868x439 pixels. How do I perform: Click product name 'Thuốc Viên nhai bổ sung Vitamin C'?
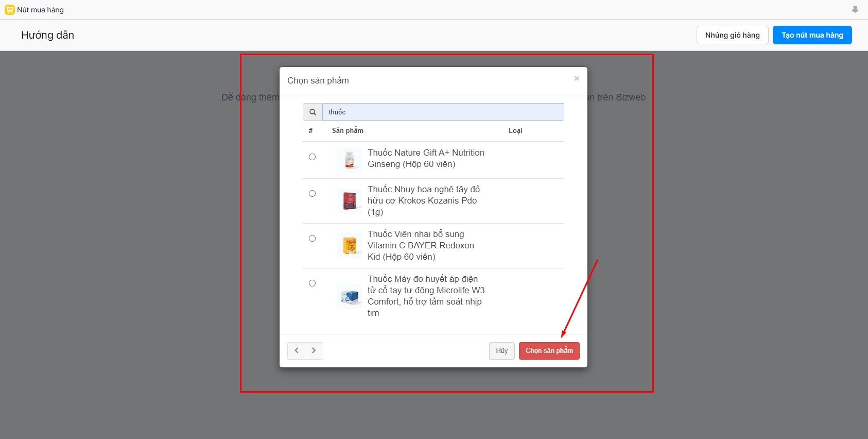pyautogui.click(x=421, y=245)
